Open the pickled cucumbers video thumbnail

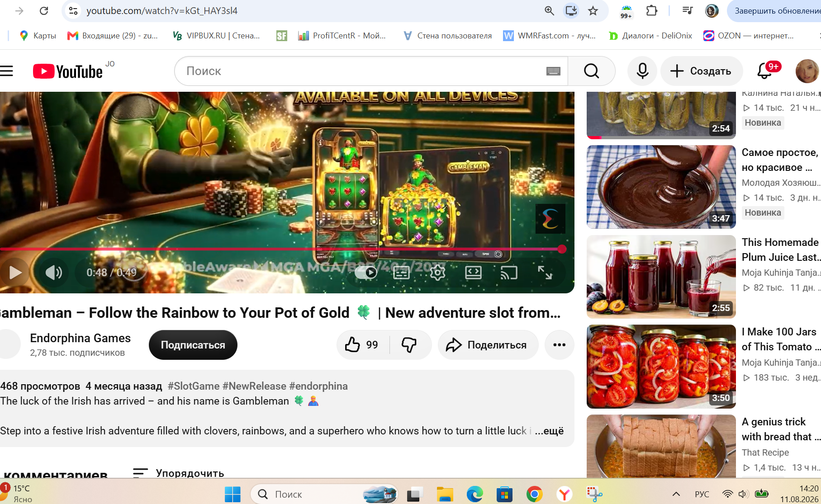[x=661, y=115]
